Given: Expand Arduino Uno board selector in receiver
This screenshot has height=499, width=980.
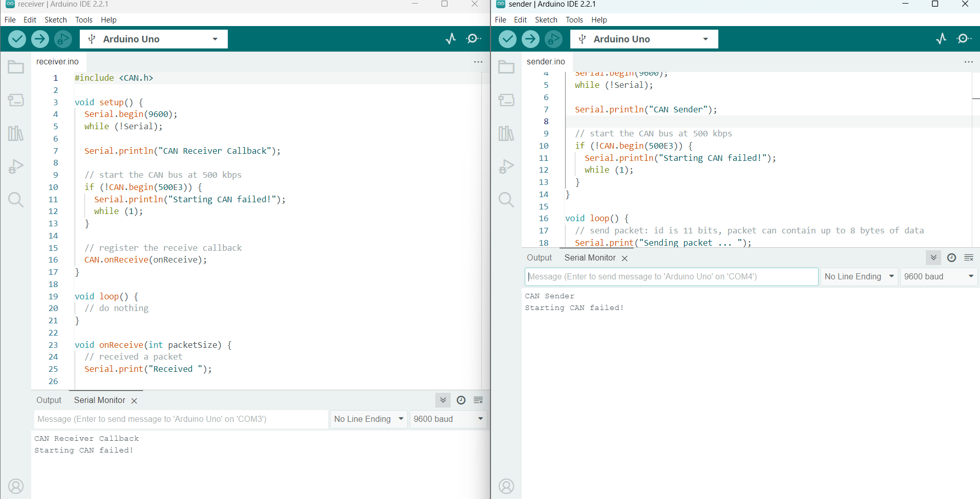Looking at the screenshot, I should point(154,39).
